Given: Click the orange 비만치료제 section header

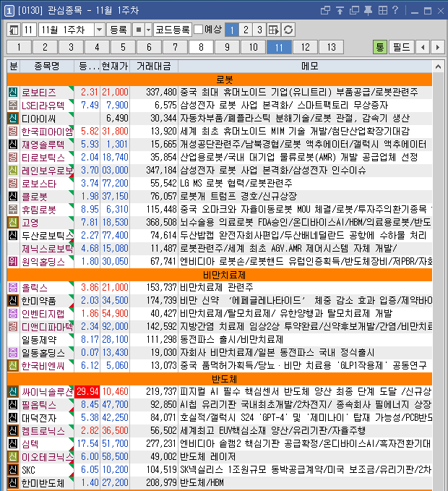Looking at the screenshot, I should [224, 274].
